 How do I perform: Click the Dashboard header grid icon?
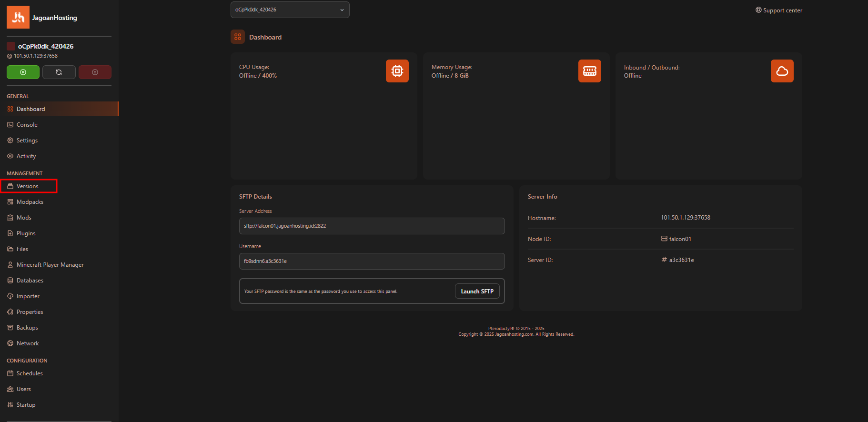[238, 37]
